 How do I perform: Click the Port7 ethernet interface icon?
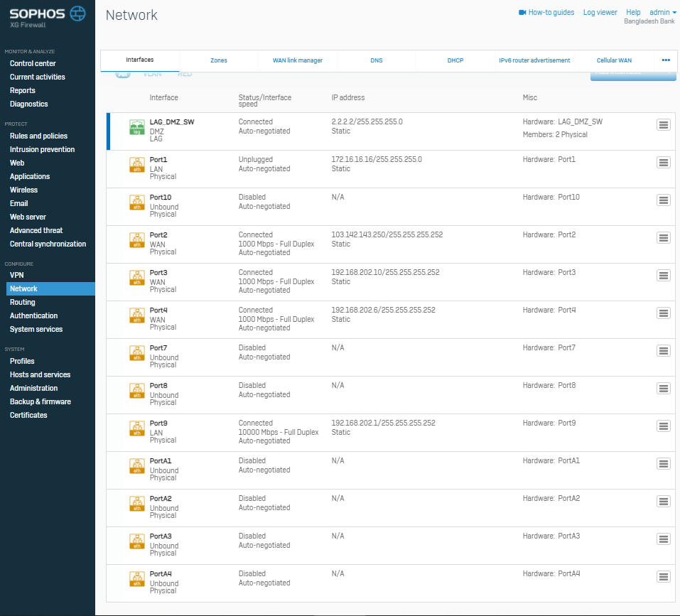[x=137, y=353]
